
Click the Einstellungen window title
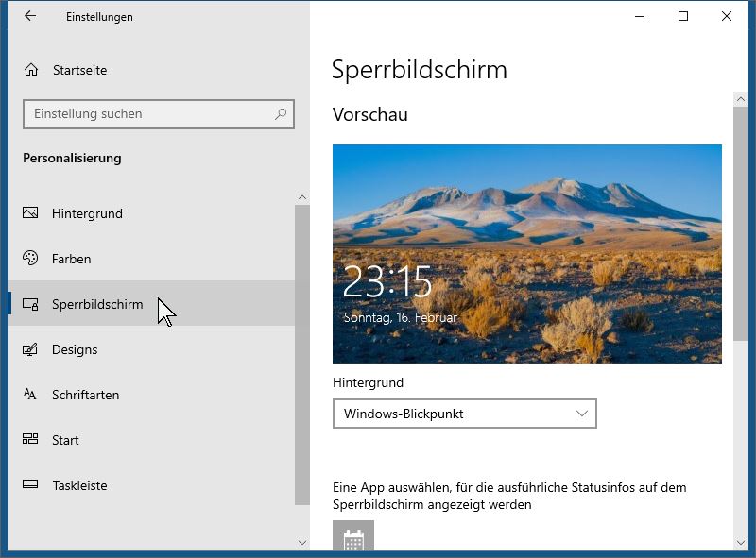point(99,17)
